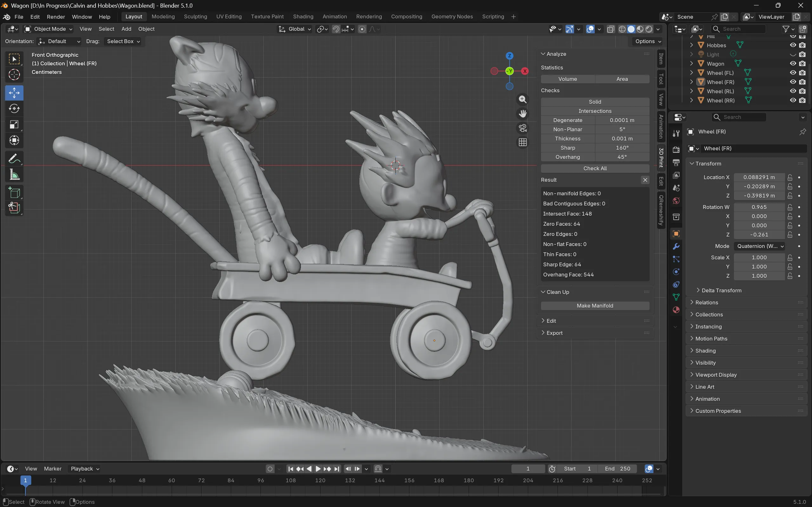This screenshot has height=507, width=812.
Task: Select the Select Box tool in toolbar
Action: coord(14,59)
